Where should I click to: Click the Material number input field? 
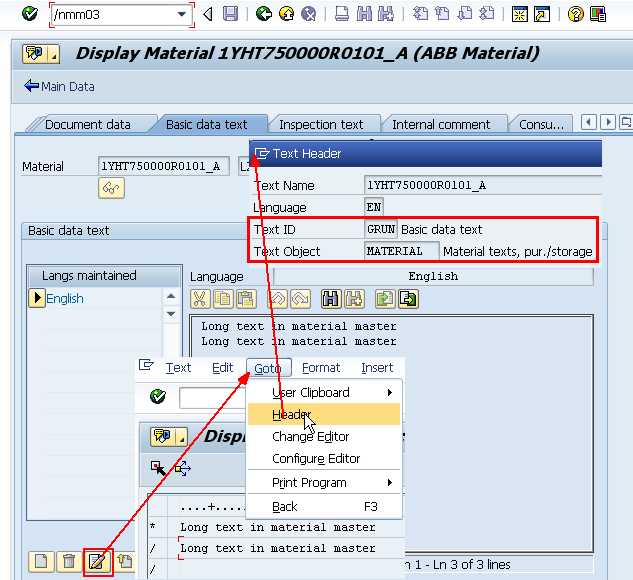pos(160,166)
